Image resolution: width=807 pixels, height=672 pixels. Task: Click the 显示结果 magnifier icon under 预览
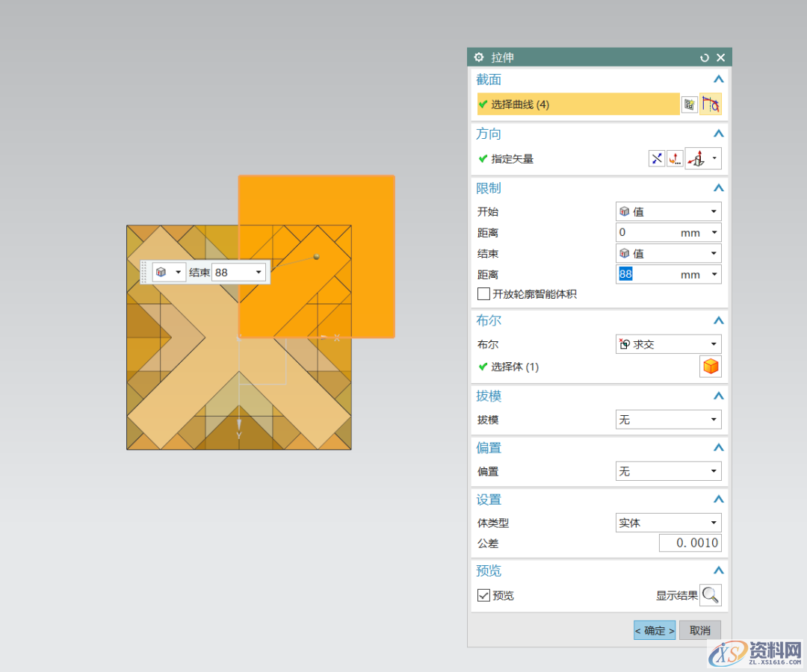coord(711,595)
